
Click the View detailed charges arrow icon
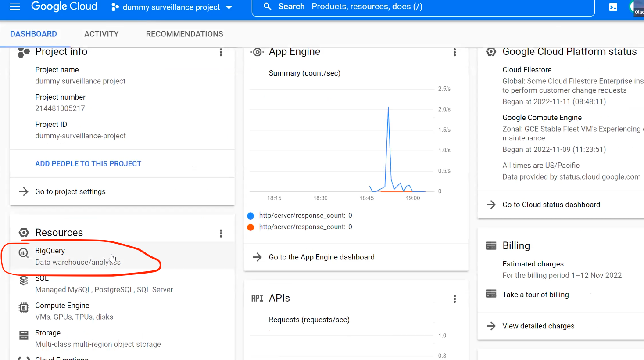[491, 326]
